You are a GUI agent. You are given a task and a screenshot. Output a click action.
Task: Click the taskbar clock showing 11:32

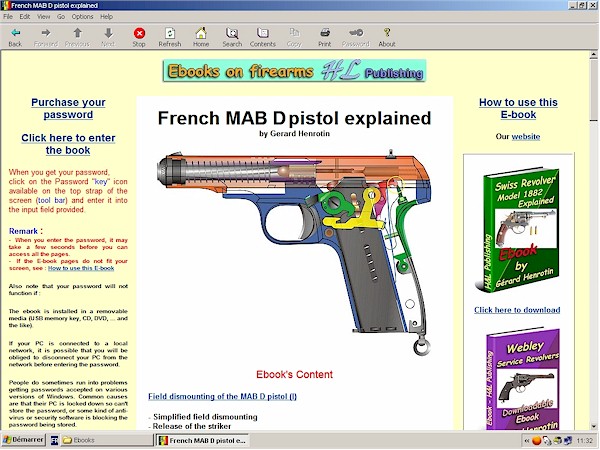point(585,441)
